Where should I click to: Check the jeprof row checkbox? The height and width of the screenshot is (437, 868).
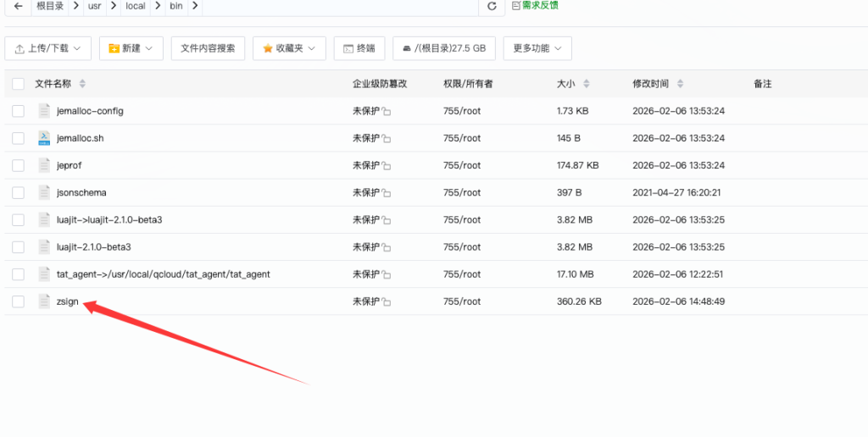[19, 165]
